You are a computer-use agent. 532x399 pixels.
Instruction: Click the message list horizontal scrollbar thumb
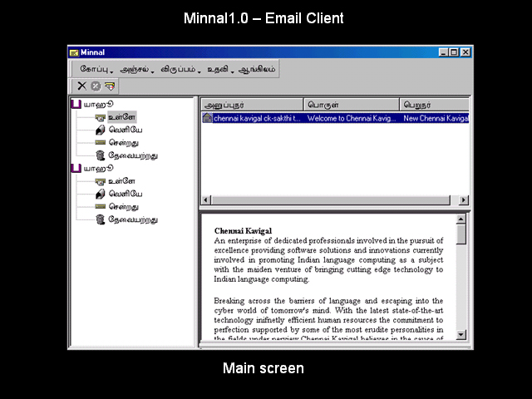[331, 200]
